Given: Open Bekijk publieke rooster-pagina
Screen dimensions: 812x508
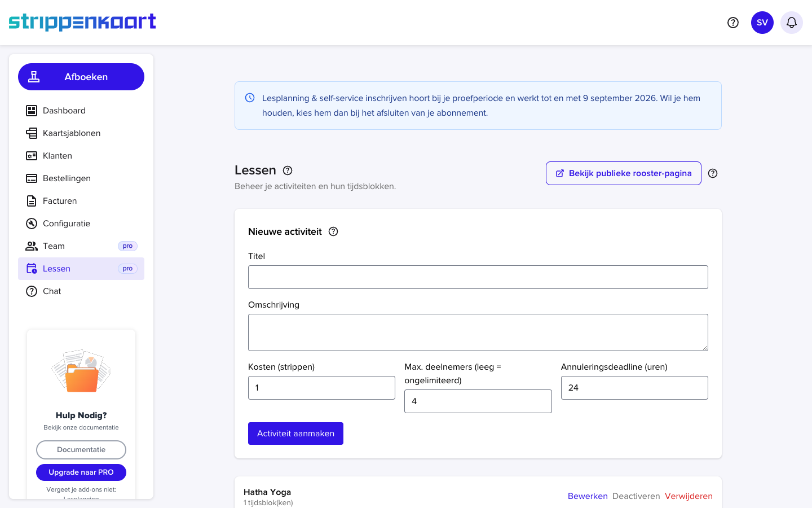Looking at the screenshot, I should (x=624, y=173).
